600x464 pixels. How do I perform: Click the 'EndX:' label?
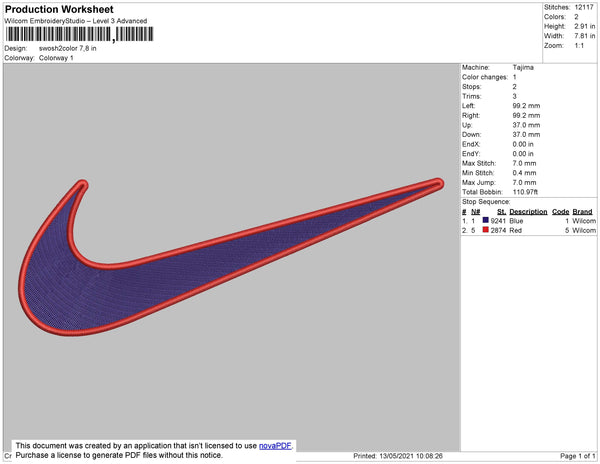[471, 144]
